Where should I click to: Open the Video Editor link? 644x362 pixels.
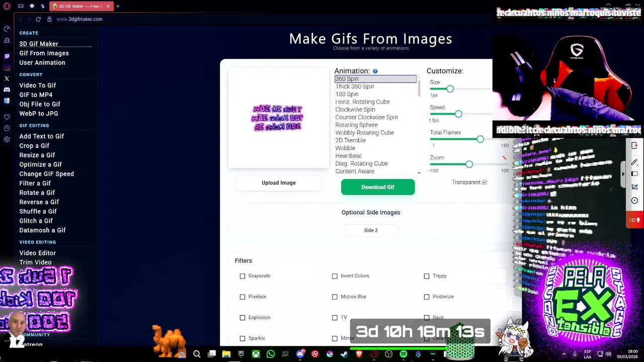coord(38,253)
